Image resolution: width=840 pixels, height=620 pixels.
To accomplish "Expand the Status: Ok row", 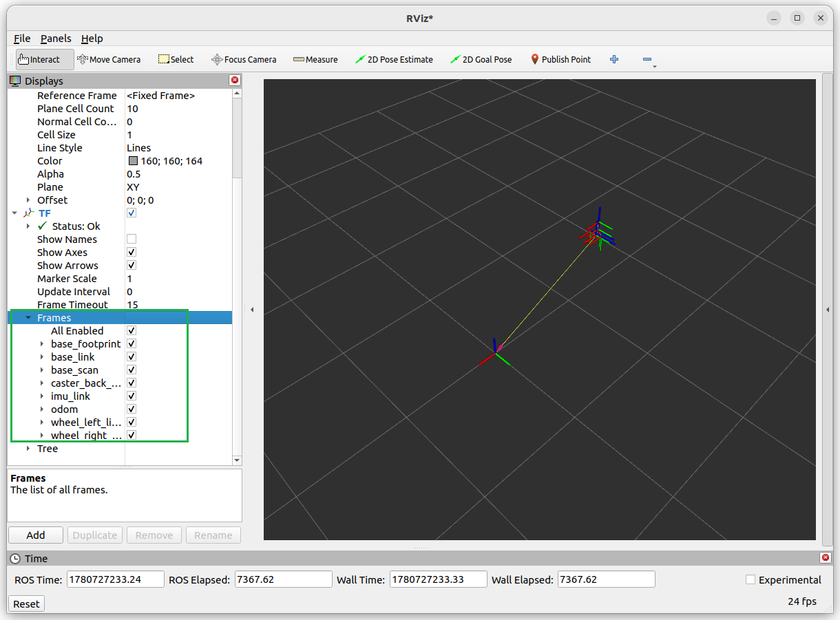I will click(28, 226).
